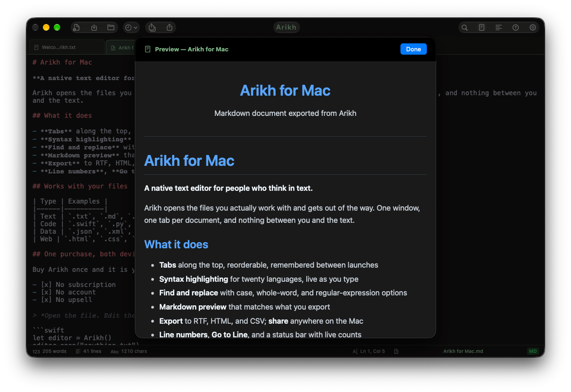
Task: Click the MD file type badge
Action: click(x=533, y=351)
